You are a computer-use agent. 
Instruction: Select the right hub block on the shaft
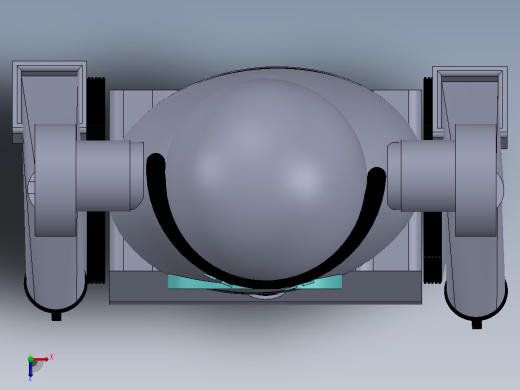[476, 180]
